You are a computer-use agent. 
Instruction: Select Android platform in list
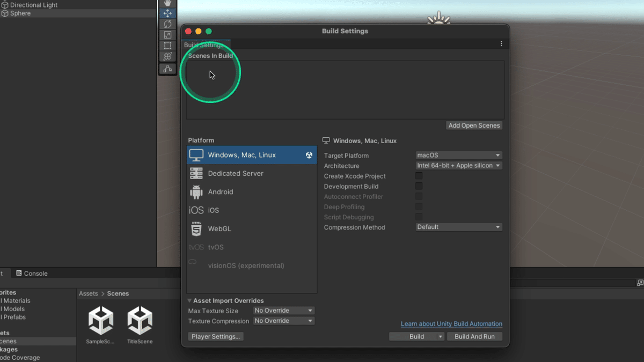pyautogui.click(x=252, y=191)
